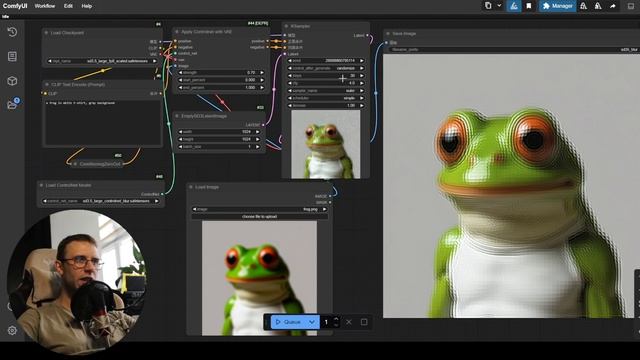Click the large output frog image

pyautogui.click(x=511, y=186)
